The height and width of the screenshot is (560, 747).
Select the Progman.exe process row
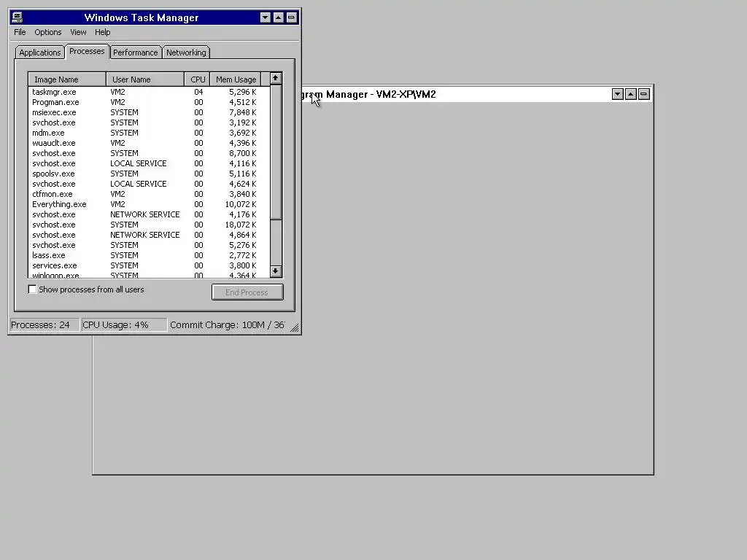149,102
